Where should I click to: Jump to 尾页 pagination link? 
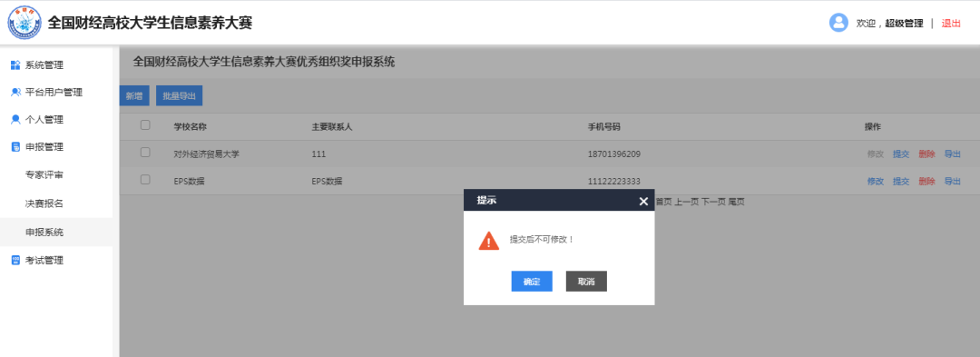[736, 202]
